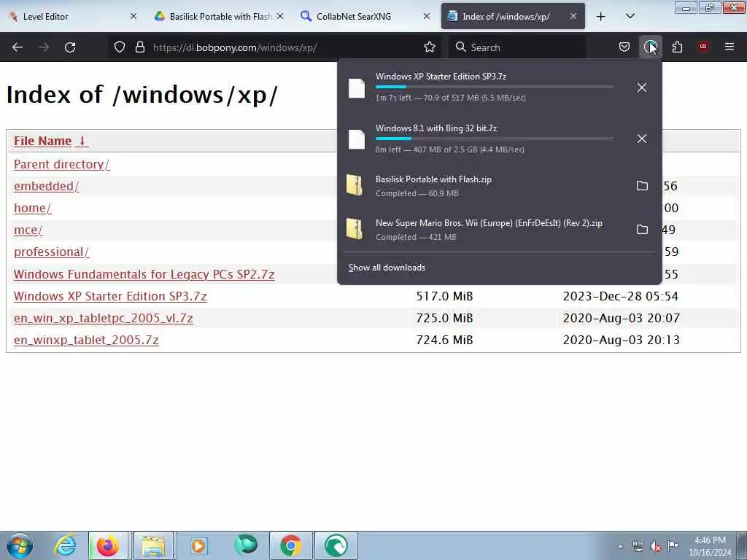Click the site security padlock icon
The image size is (747, 560).
(139, 47)
